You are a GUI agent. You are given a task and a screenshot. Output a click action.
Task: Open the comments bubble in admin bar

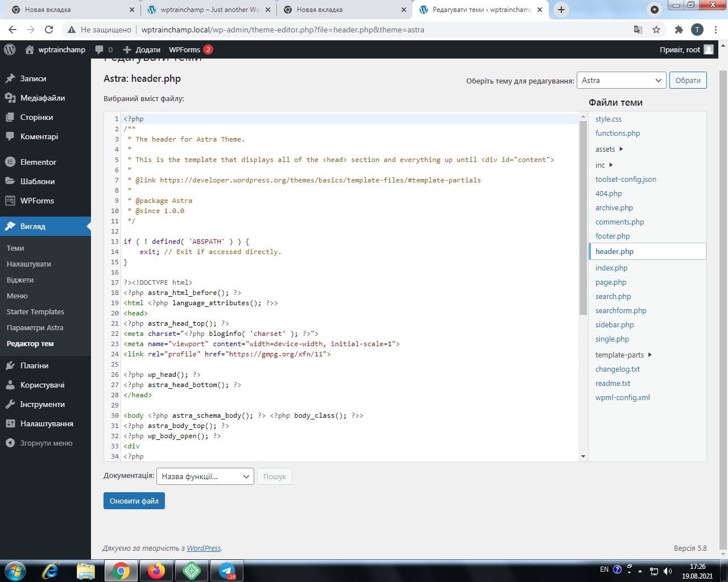point(104,49)
